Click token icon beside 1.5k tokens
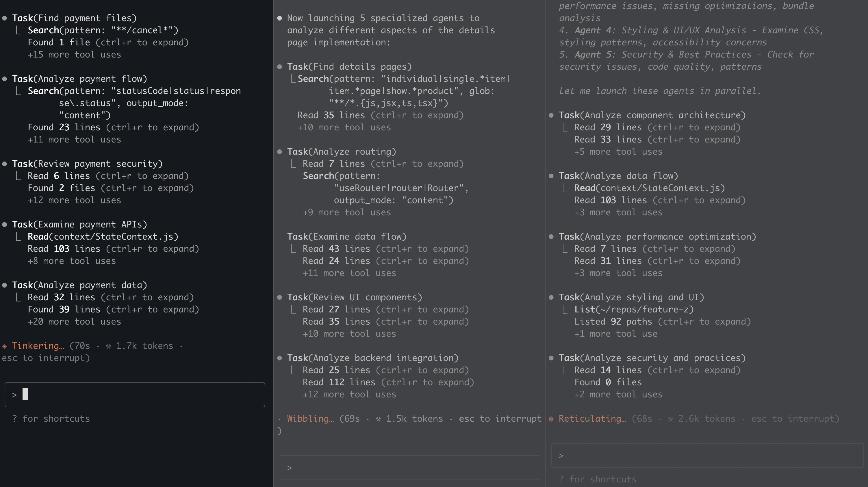The image size is (868, 487). 378,419
